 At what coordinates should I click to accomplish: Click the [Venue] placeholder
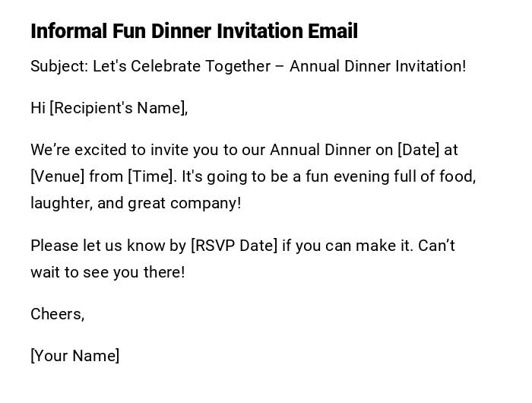(57, 176)
